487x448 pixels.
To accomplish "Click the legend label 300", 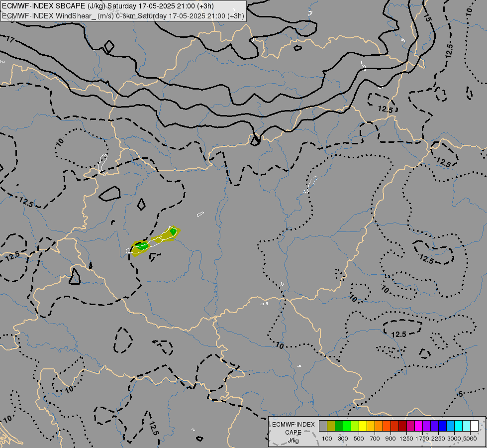I will pos(343,439).
